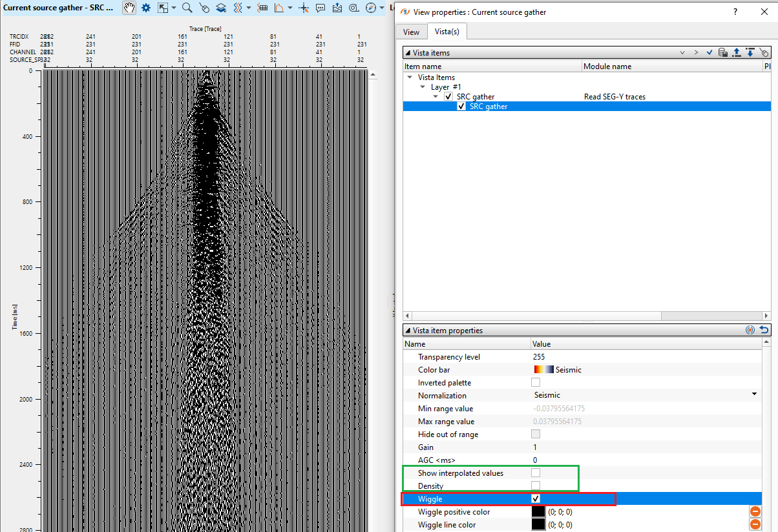
Task: Click the layers stack icon
Action: click(221, 8)
